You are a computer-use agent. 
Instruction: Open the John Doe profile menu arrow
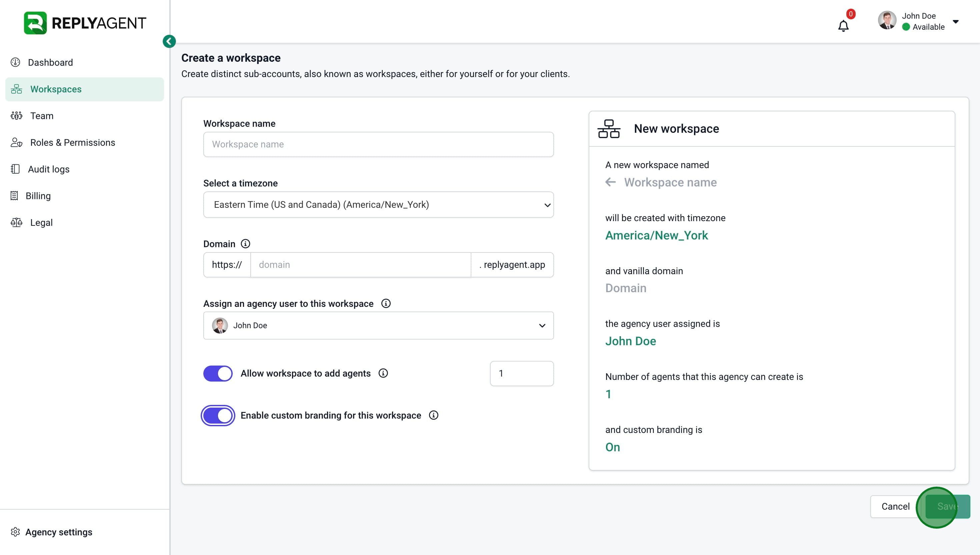tap(956, 22)
